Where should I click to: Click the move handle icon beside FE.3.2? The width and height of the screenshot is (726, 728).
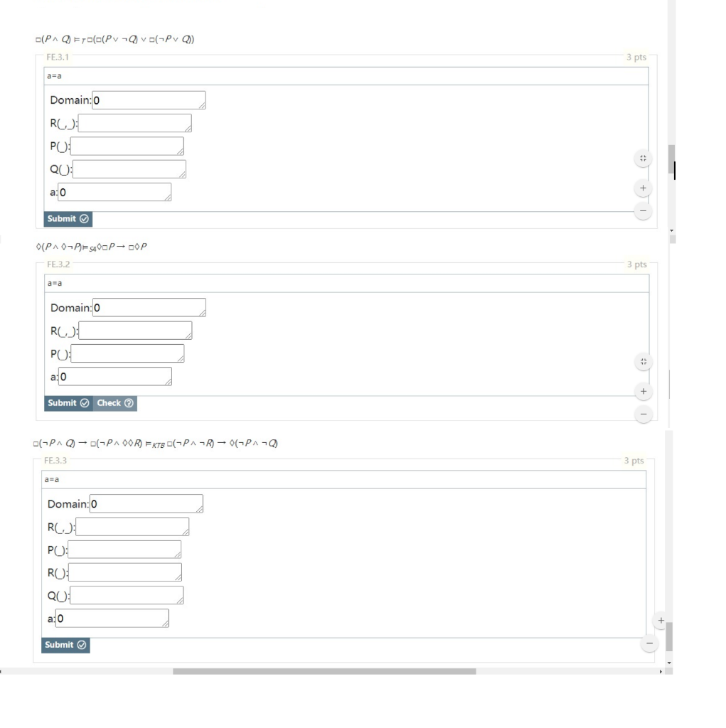643,362
